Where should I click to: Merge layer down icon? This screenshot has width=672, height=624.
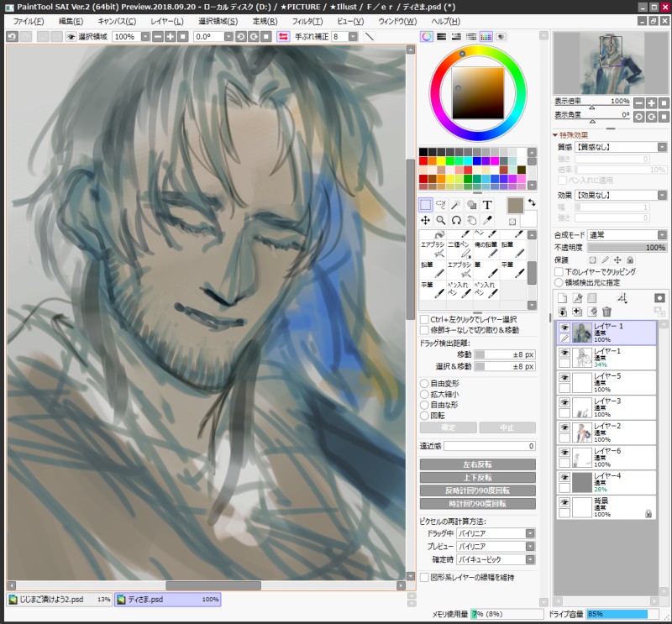point(562,312)
